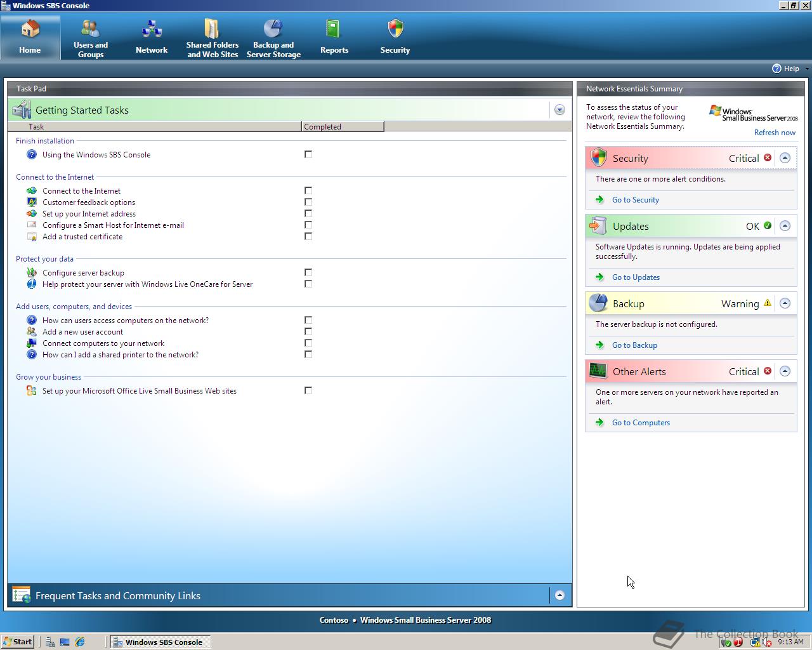Viewport: 812px width, 650px height.
Task: Open the Help dropdown arrow
Action: [x=806, y=69]
